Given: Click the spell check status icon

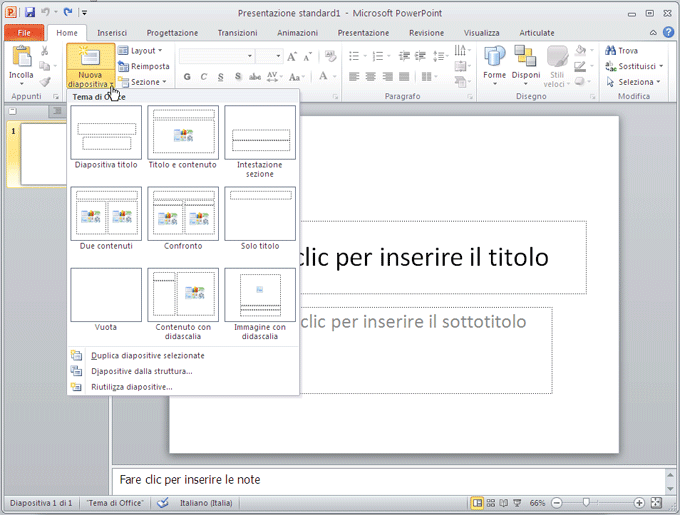Looking at the screenshot, I should [163, 503].
